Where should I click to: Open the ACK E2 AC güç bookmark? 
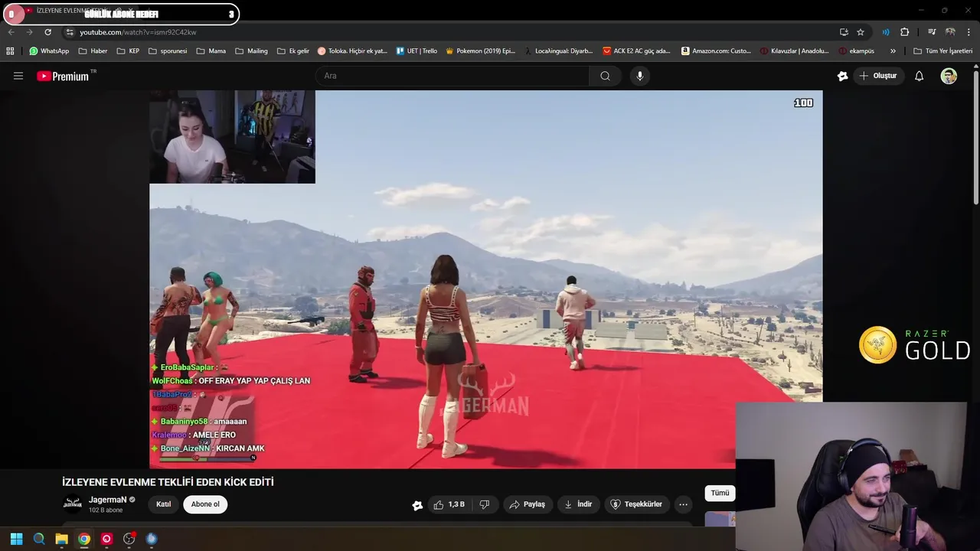(x=636, y=51)
